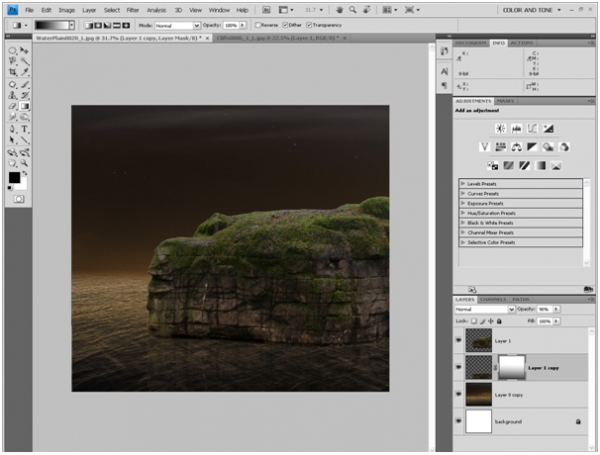
Task: Add a Photo Filter adjustment
Action: tap(548, 147)
